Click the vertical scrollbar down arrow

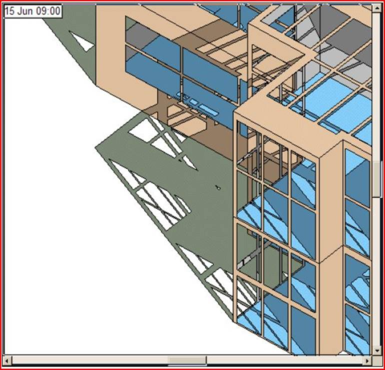coord(377,350)
